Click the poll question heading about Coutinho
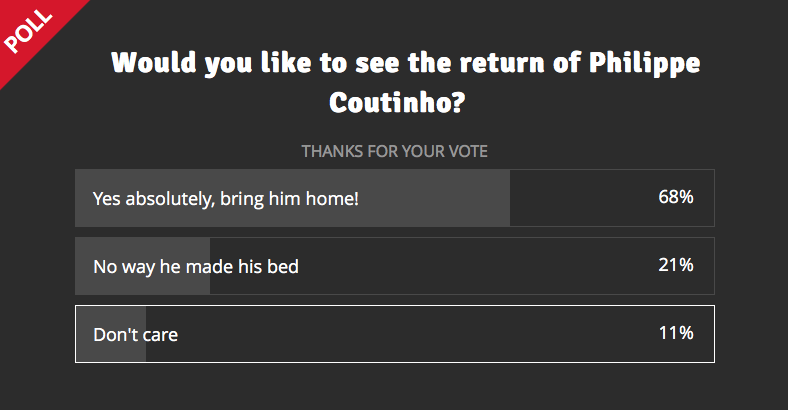The image size is (788, 410). [x=405, y=82]
